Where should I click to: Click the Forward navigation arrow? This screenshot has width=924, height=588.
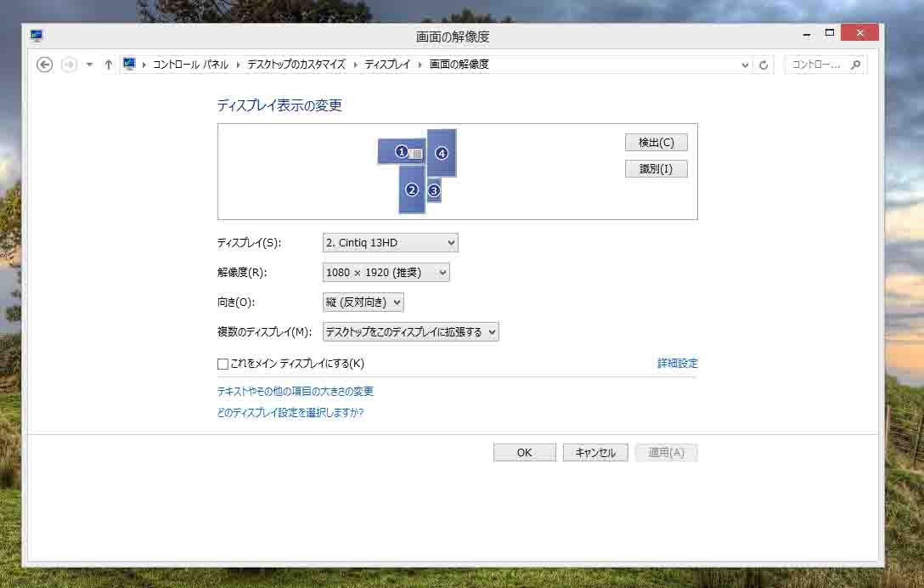(x=69, y=65)
